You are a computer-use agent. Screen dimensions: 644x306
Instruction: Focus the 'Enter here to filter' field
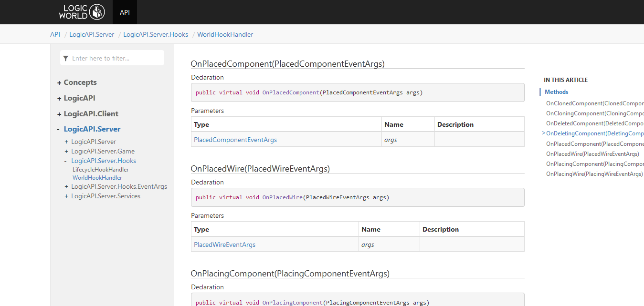point(112,58)
